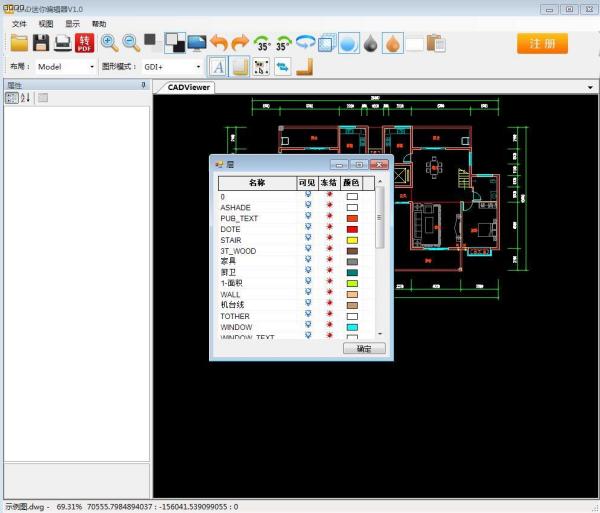Toggle visibility of the STAIR layer

pos(308,240)
